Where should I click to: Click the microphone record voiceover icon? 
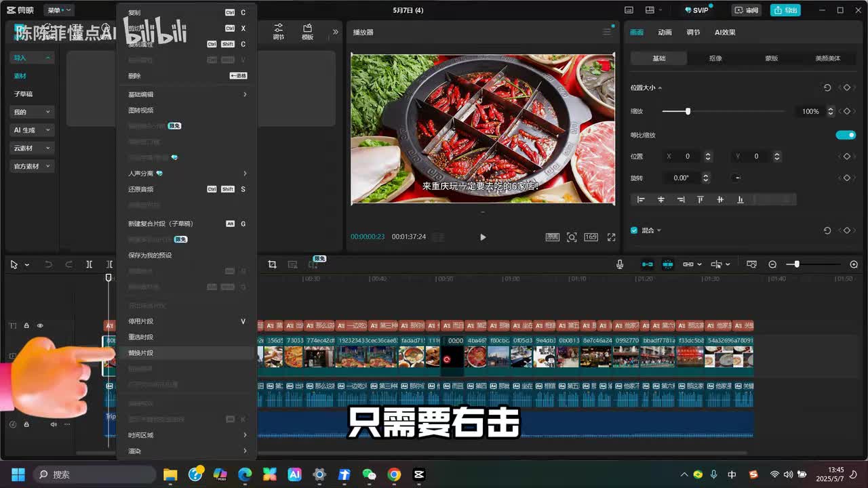pos(620,264)
